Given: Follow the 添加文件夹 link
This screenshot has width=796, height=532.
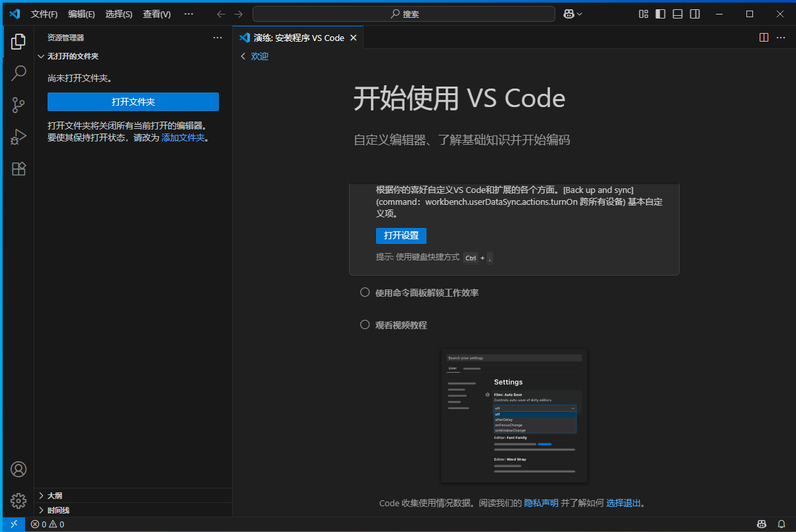Looking at the screenshot, I should point(183,137).
